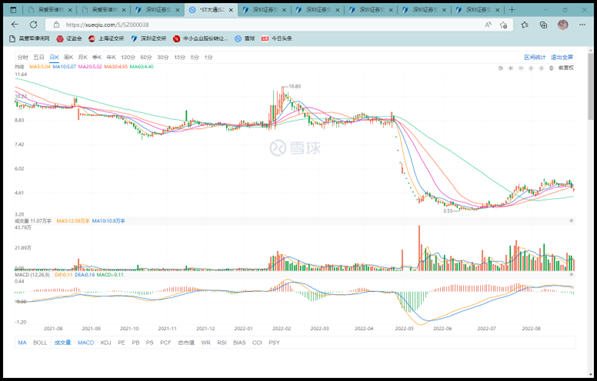Toggle the 成交量 sub-chart indicator
The width and height of the screenshot is (597, 381).
pyautogui.click(x=63, y=343)
